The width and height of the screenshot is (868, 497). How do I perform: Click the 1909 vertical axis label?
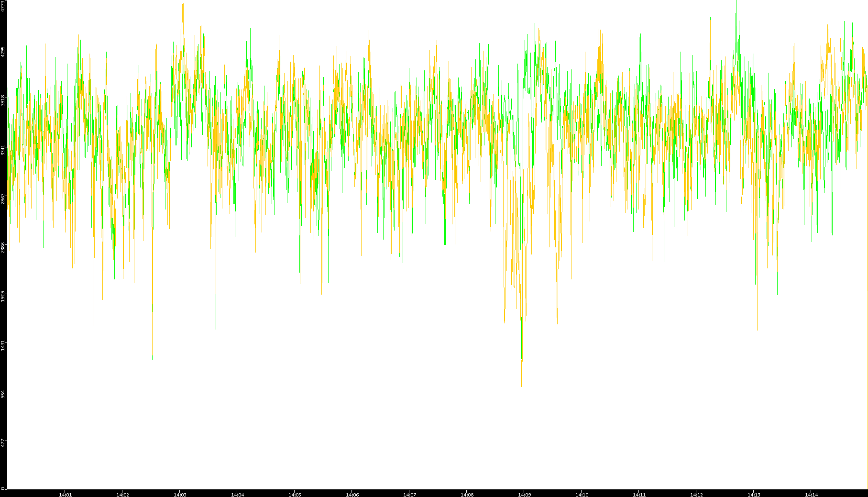coord(3,296)
